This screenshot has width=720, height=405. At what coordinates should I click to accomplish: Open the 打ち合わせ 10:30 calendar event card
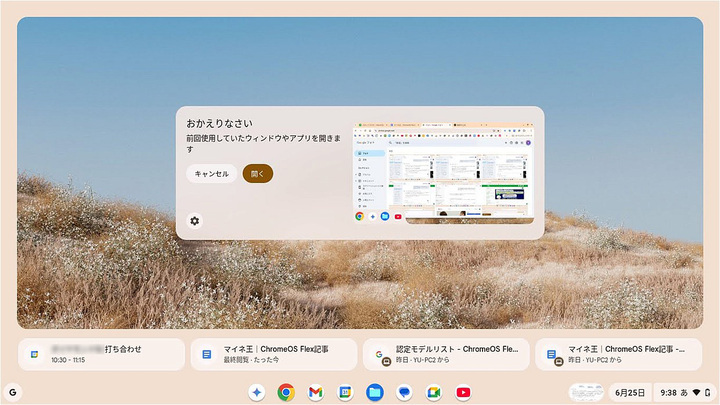point(101,354)
